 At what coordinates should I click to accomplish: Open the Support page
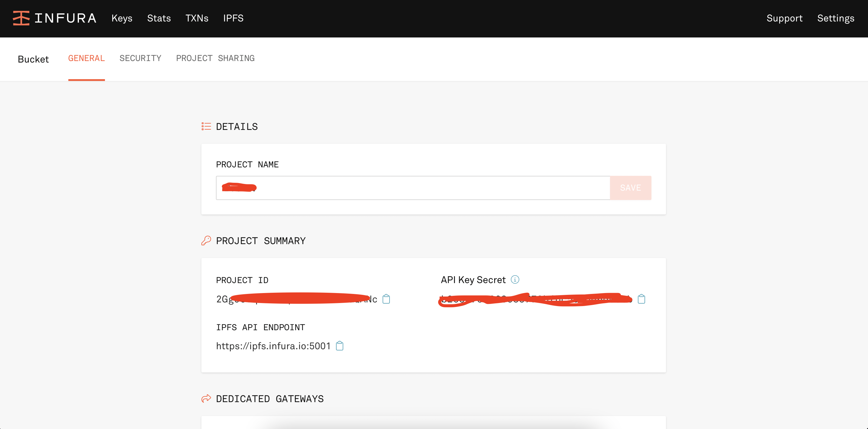point(785,18)
